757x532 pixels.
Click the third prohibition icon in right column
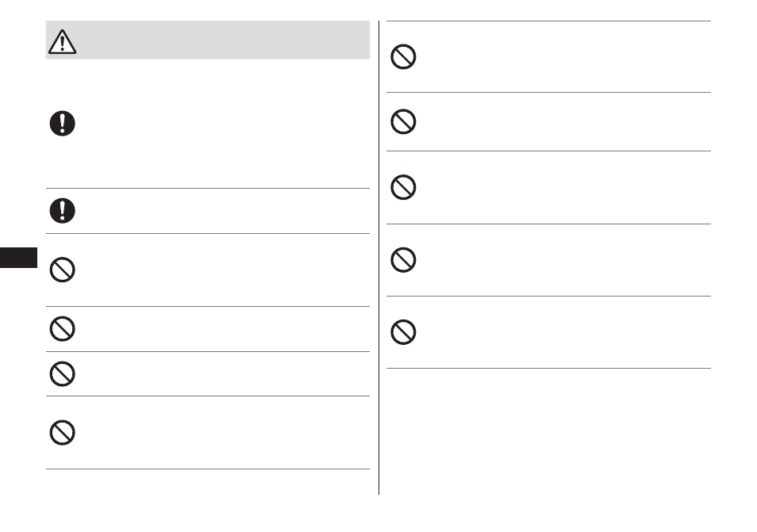click(403, 187)
